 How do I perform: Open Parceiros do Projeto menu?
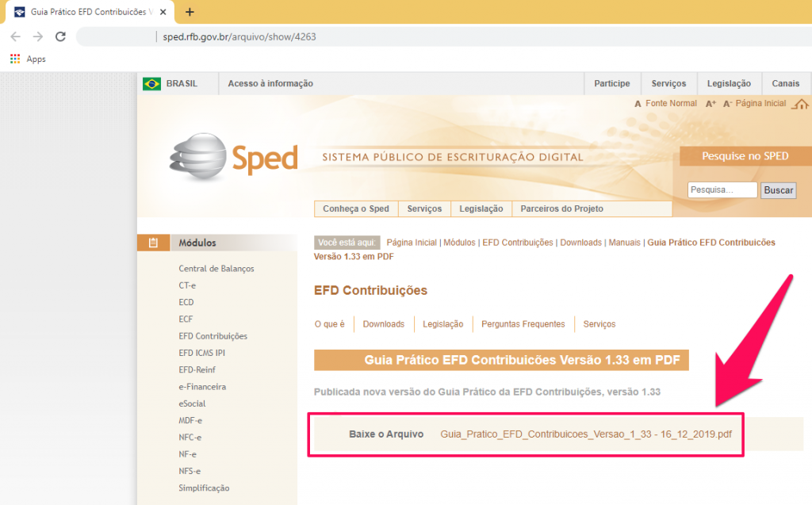[x=561, y=209]
